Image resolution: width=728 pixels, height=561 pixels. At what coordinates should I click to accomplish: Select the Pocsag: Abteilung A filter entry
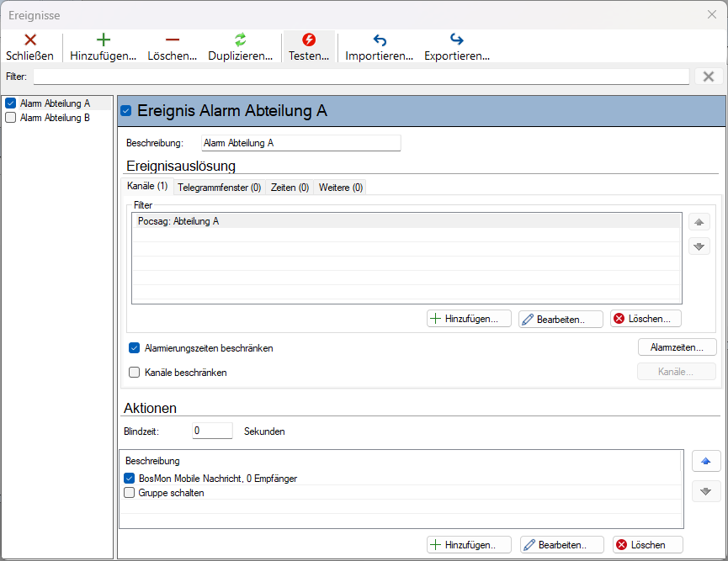click(x=407, y=221)
